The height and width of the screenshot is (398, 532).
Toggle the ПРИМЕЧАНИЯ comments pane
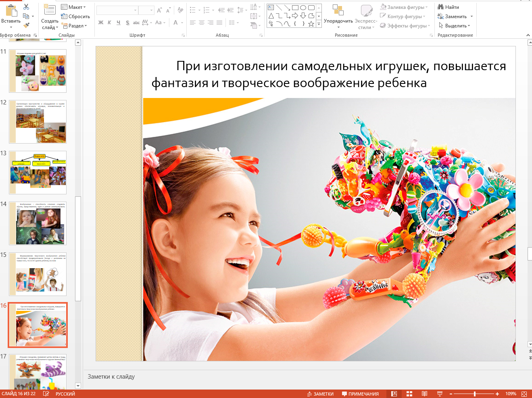[x=360, y=394]
